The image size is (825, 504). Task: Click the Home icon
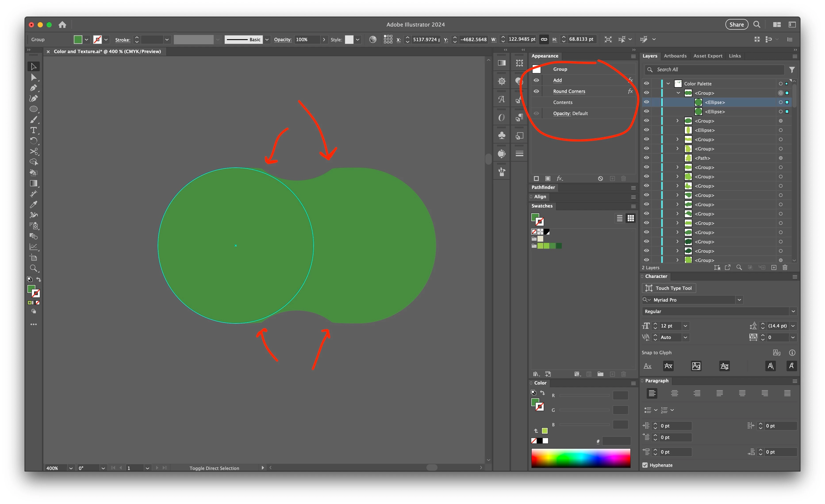click(x=62, y=24)
